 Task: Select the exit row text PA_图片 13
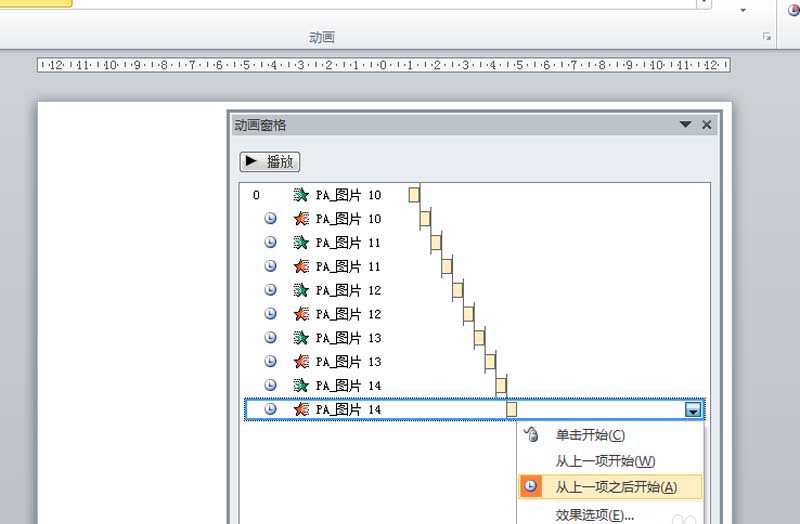(348, 362)
